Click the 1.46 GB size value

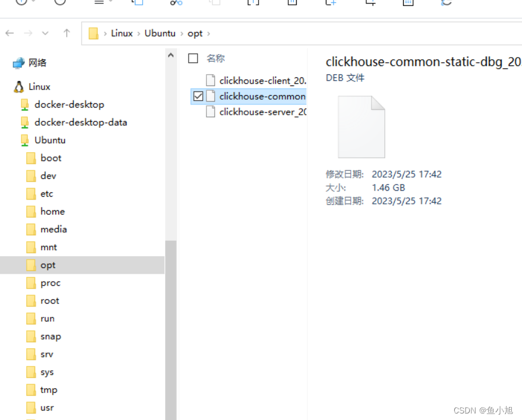[x=388, y=188]
